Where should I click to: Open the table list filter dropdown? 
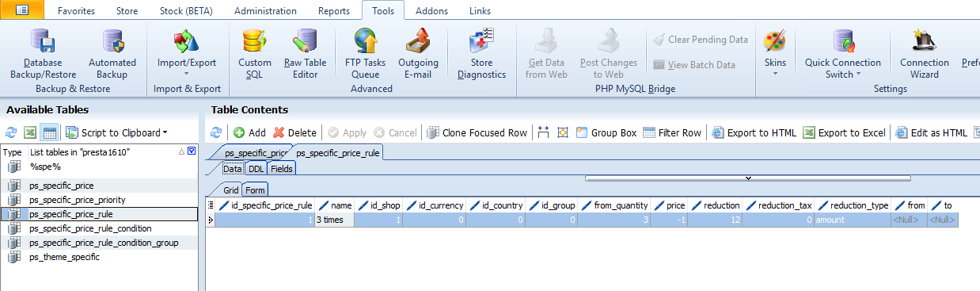(192, 151)
